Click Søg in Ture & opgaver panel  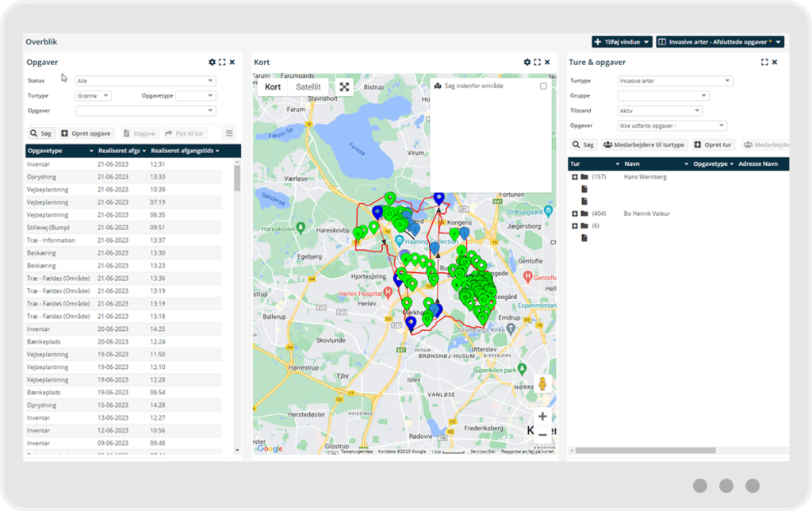(x=583, y=144)
